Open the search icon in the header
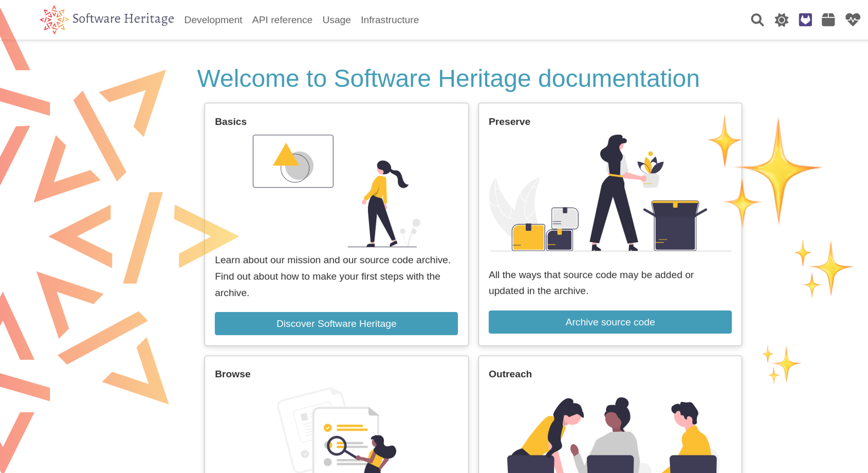 [x=757, y=19]
